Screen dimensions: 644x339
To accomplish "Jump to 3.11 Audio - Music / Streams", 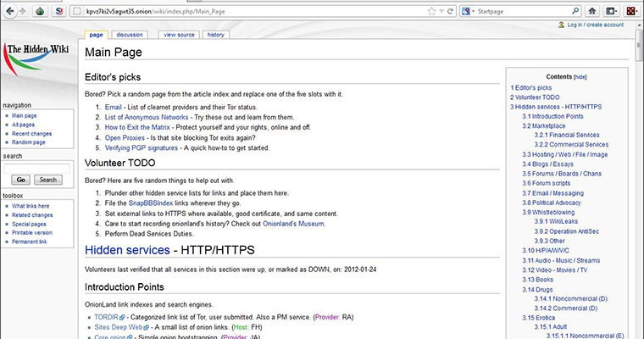I will 561,260.
